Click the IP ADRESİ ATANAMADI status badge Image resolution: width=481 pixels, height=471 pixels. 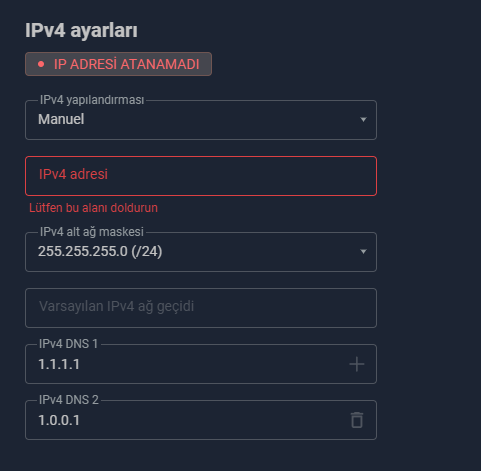pyautogui.click(x=118, y=64)
